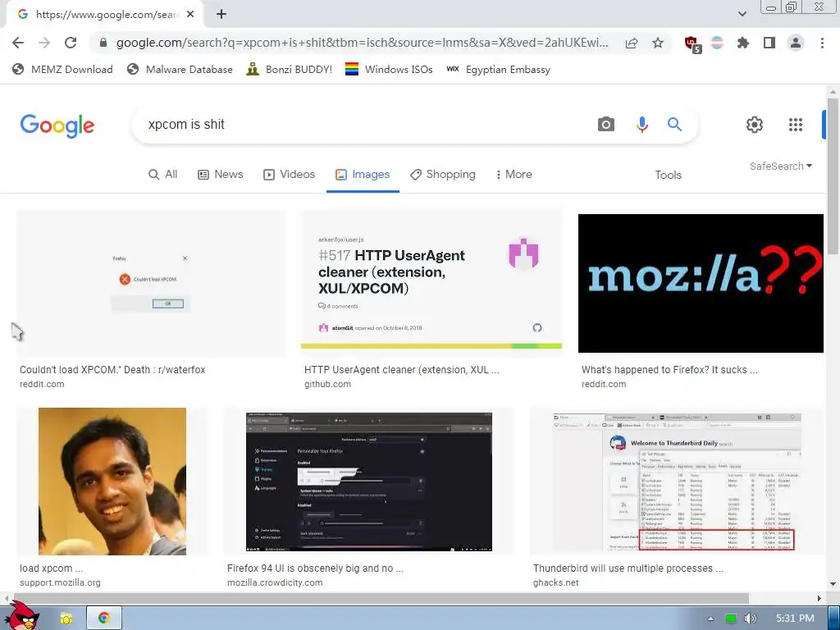Open the Malware Database bookmark
The width and height of the screenshot is (840, 630).
pos(180,70)
